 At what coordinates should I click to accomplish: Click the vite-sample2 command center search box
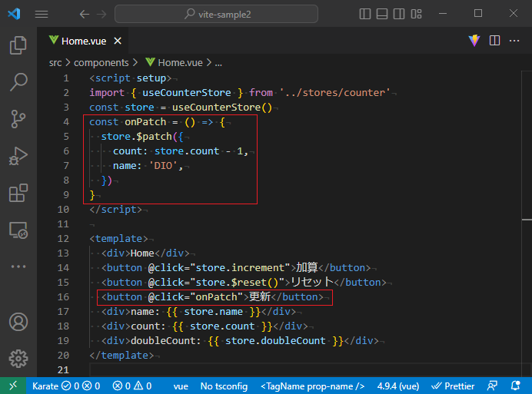click(217, 14)
